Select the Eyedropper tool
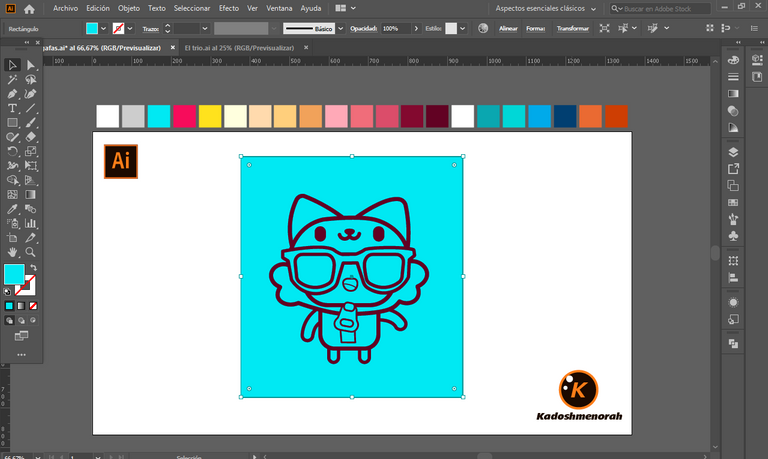Image resolution: width=768 pixels, height=459 pixels. click(12, 209)
